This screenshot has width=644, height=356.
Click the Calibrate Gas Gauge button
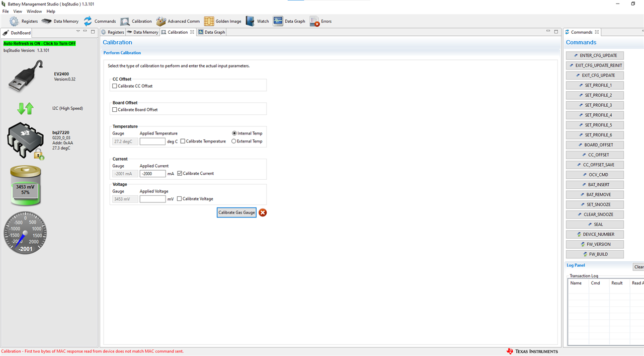(x=237, y=212)
